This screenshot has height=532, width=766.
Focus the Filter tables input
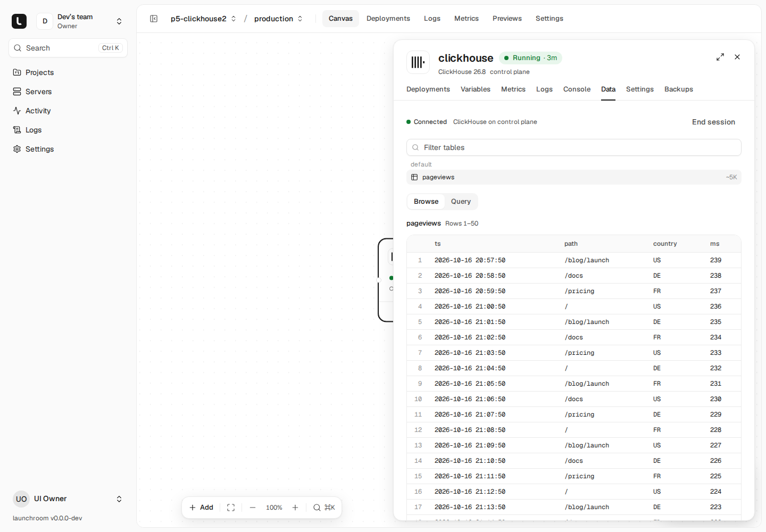point(574,147)
